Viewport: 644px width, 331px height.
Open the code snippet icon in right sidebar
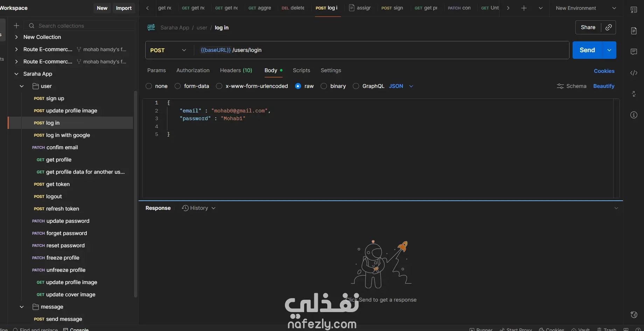[634, 73]
